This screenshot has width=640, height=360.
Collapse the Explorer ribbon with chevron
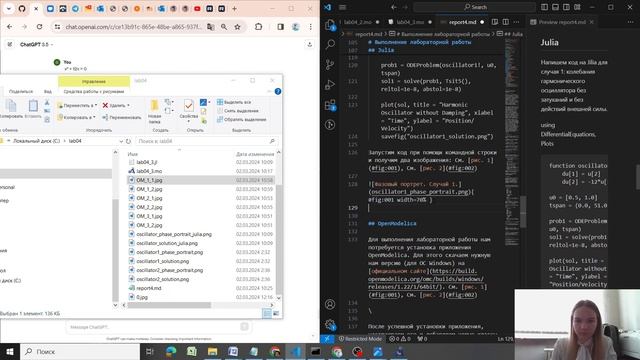269,91
